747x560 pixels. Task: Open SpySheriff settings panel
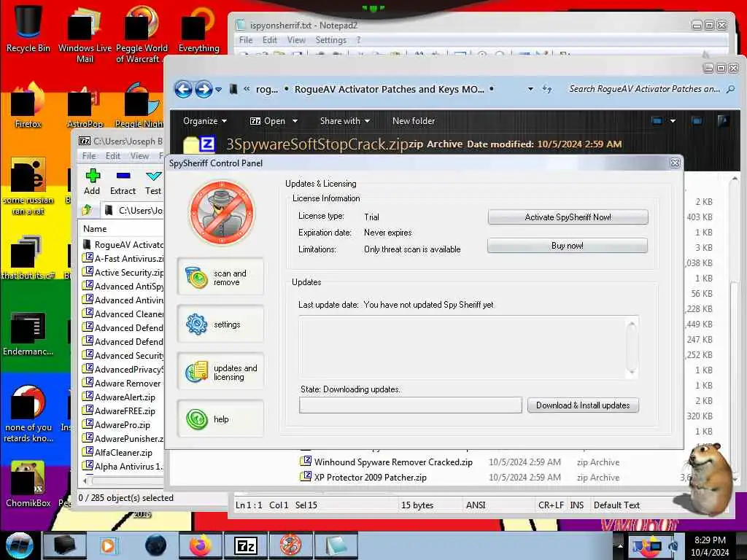[220, 324]
